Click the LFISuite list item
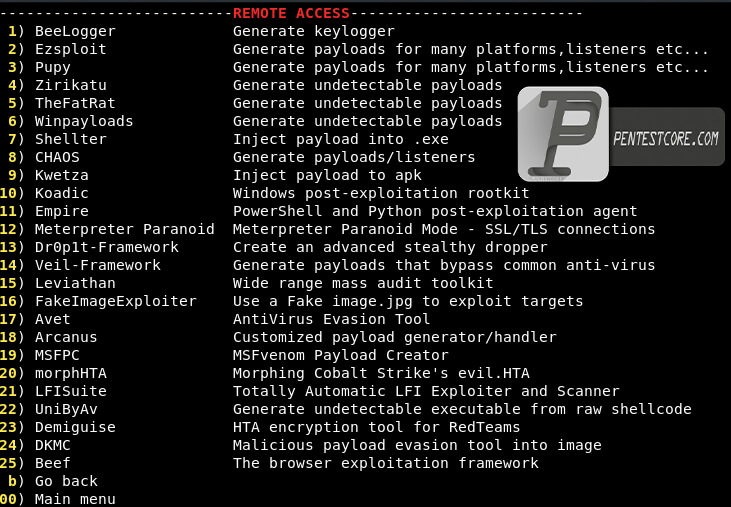This screenshot has width=731, height=507. [71, 391]
